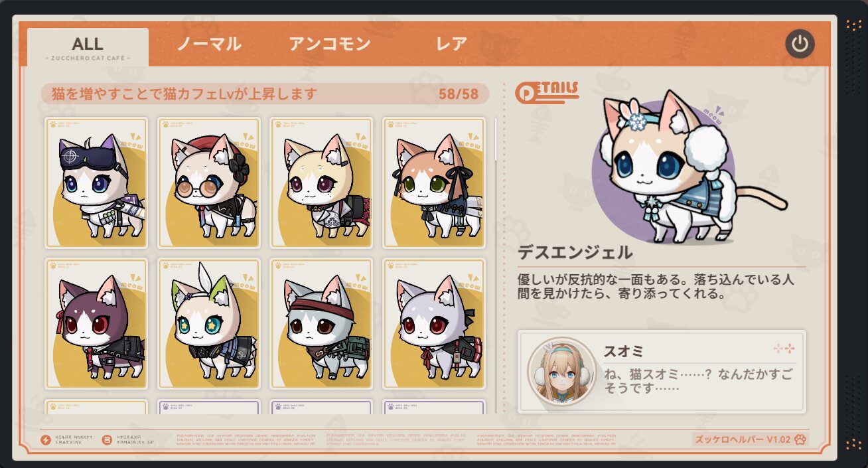
Task: Select orange cat card with black ribbon
Action: pos(434,183)
